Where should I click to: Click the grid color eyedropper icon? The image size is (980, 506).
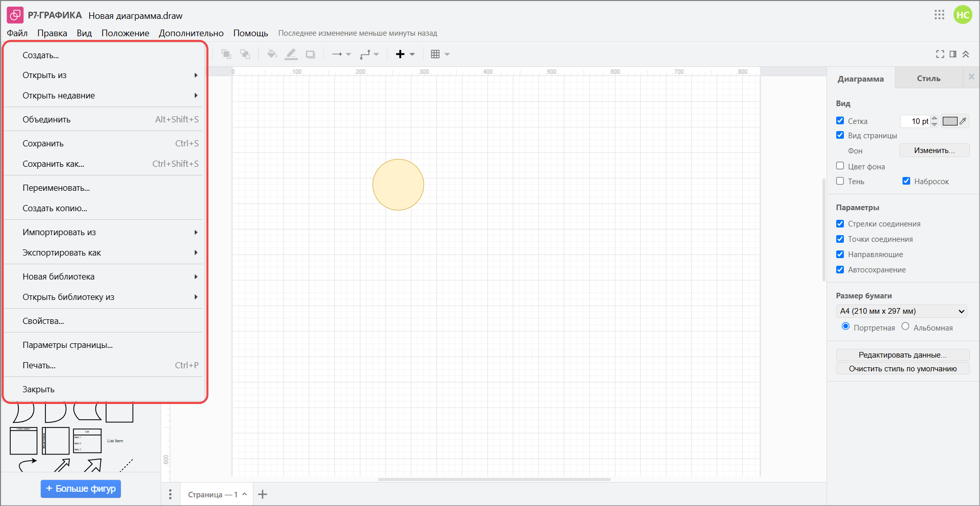[x=963, y=121]
